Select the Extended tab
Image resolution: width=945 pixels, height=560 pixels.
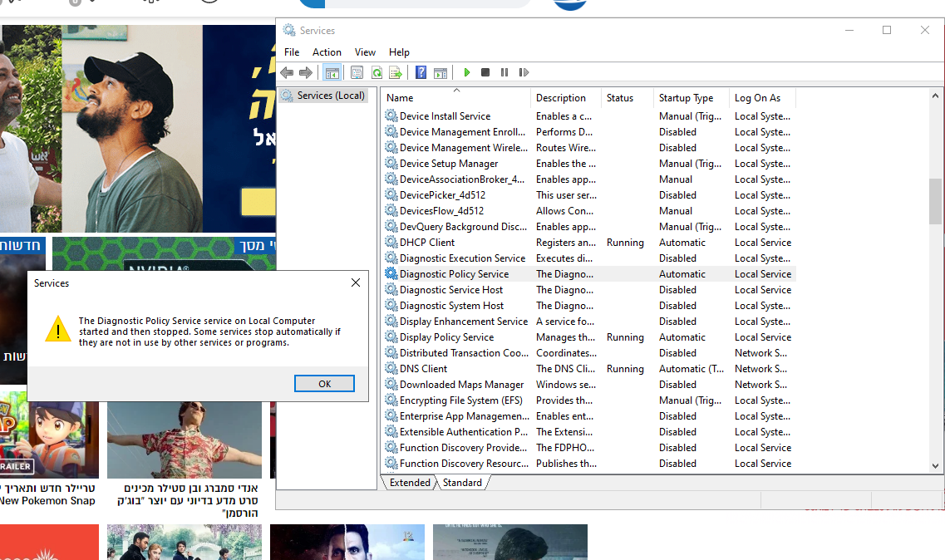411,482
